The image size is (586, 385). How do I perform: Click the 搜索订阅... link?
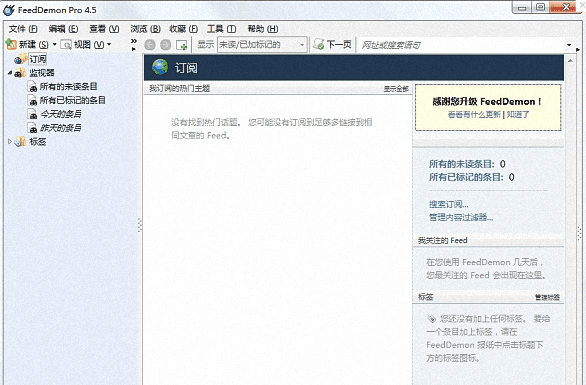[x=448, y=204]
